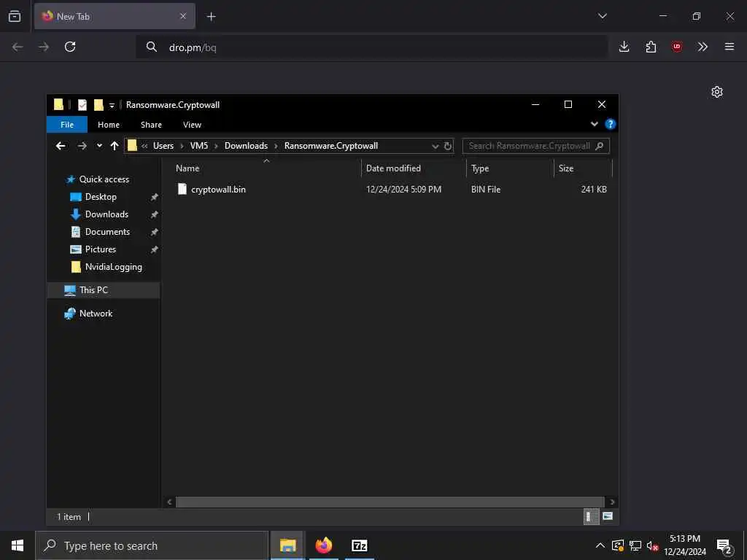Go up one folder level

[115, 146]
